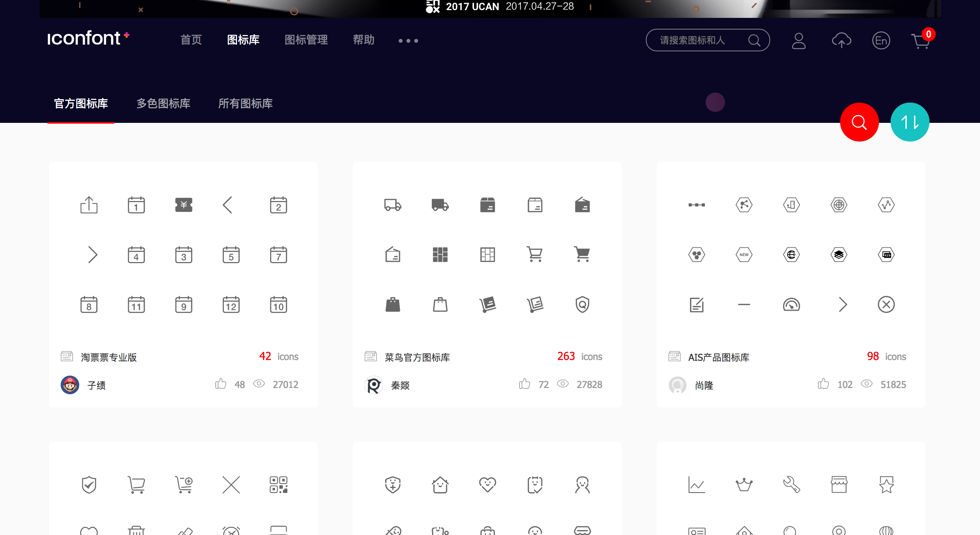The width and height of the screenshot is (980, 535).
Task: Select the outlined delivery truck icon
Action: 393,205
